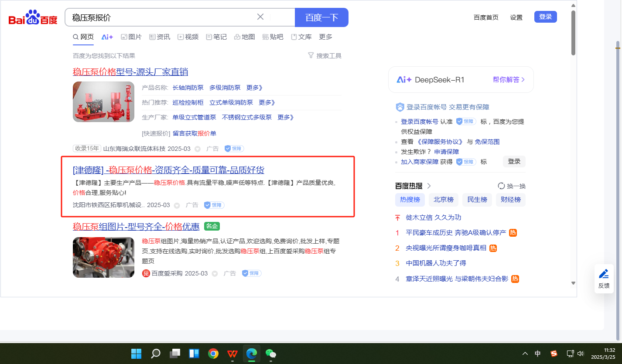The image size is (622, 364).
Task: Click the Baidu logo
Action: (x=33, y=18)
